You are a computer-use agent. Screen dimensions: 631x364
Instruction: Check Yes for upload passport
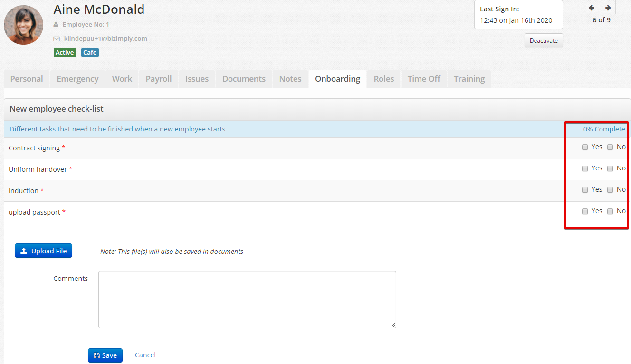(585, 211)
